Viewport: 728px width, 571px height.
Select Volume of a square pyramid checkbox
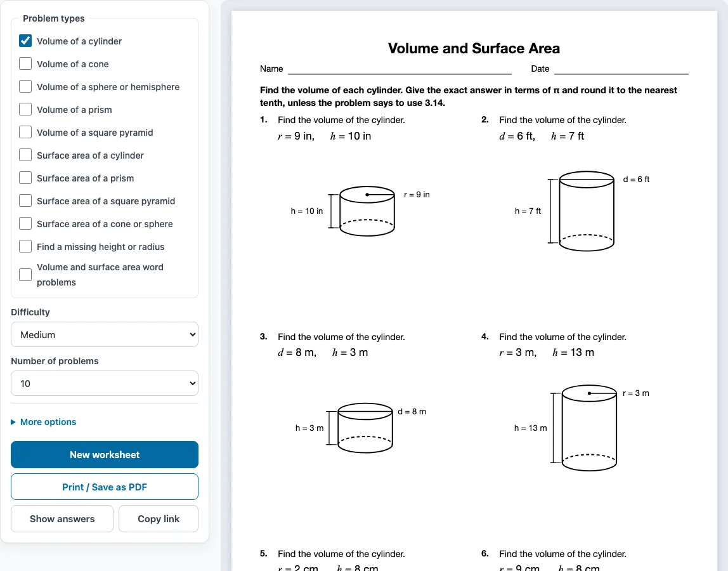point(25,132)
